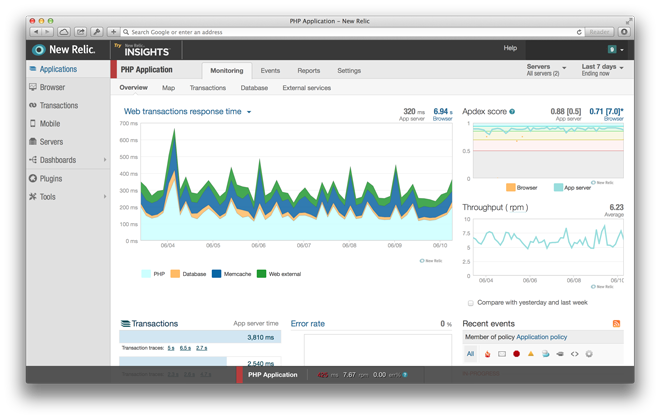
Task: Click the Apdex score help icon
Action: (x=512, y=112)
